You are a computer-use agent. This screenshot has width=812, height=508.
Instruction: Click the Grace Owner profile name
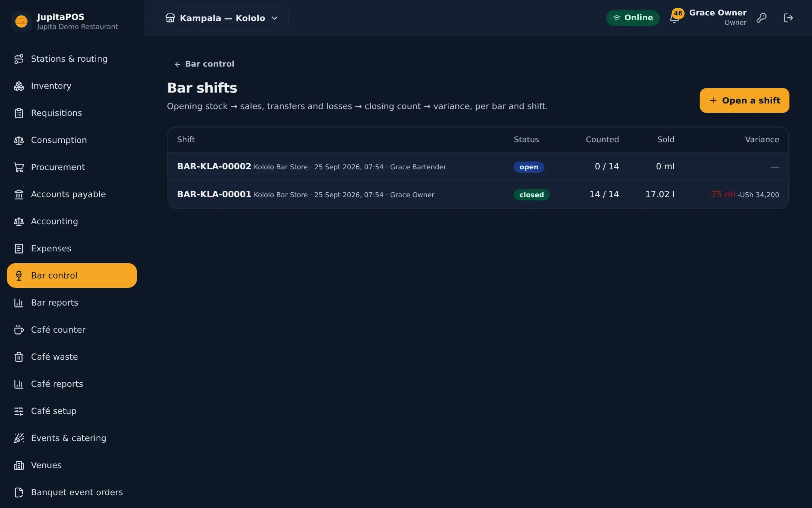[718, 13]
